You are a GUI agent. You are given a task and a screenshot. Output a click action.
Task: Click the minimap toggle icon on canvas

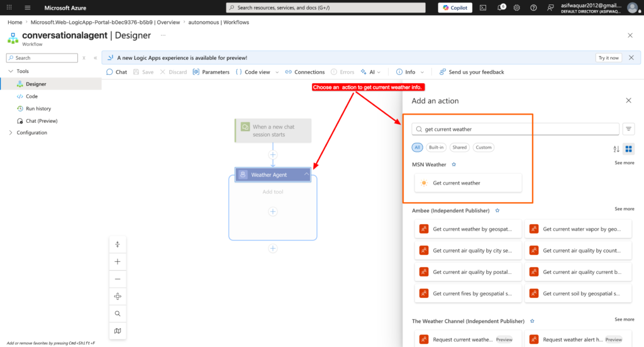[118, 331]
